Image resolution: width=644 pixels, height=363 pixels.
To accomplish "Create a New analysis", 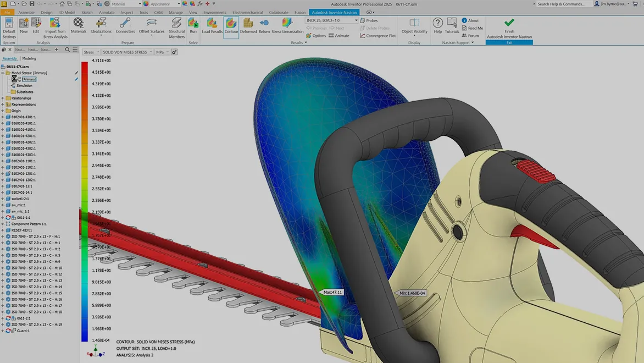I will [x=24, y=25].
